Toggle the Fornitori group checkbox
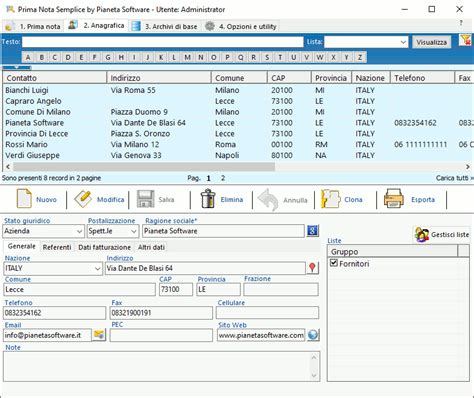 [334, 263]
